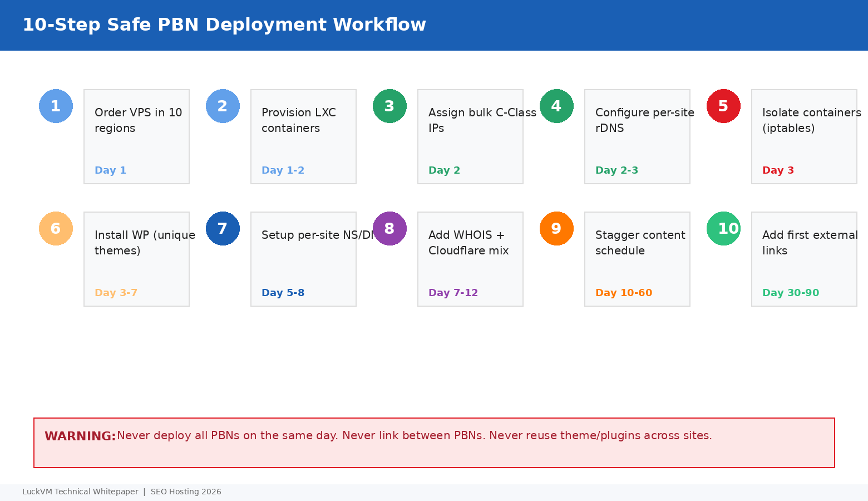Click the "Stagger content schedule" text
The image size is (868, 501).
pos(640,243)
